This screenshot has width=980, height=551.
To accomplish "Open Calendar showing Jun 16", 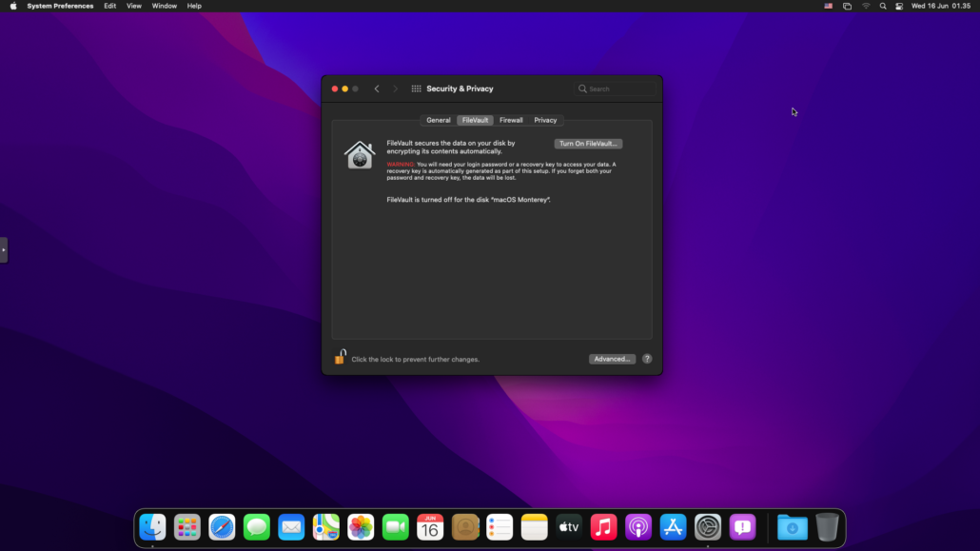I will 430,527.
